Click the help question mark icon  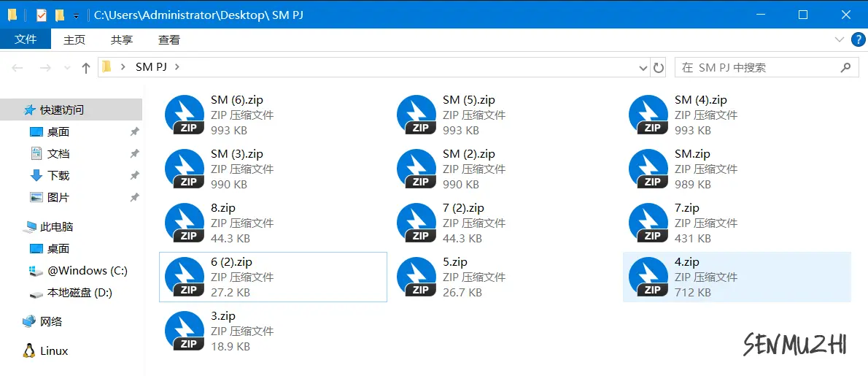click(856, 39)
